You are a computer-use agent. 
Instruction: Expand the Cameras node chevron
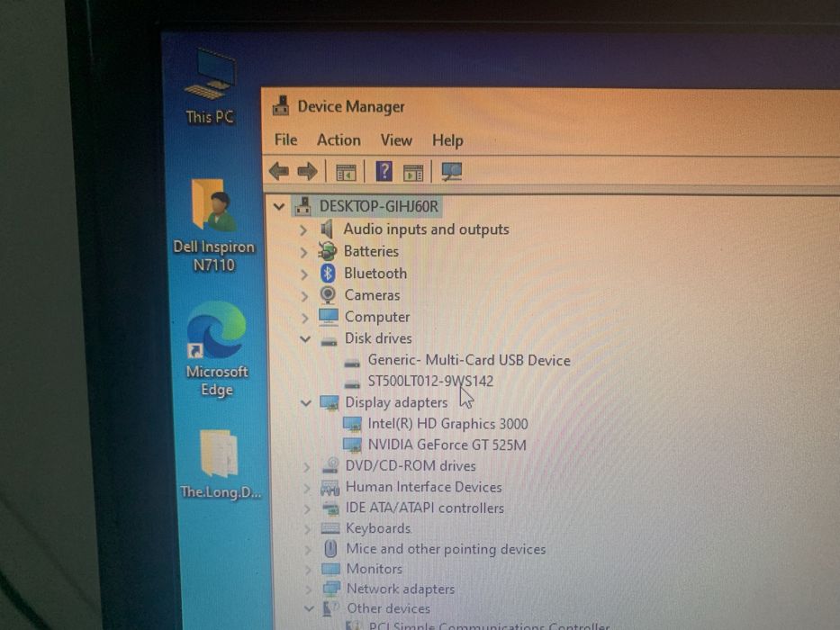[305, 296]
